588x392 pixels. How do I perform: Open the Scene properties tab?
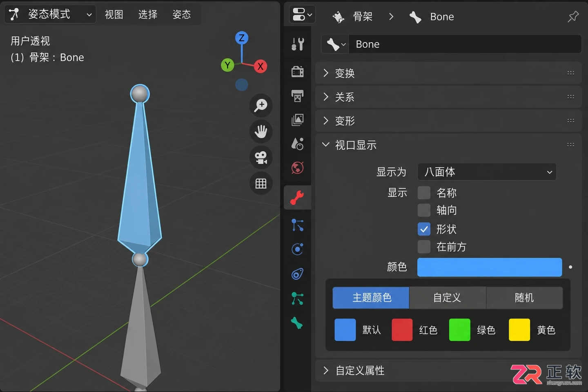(298, 144)
